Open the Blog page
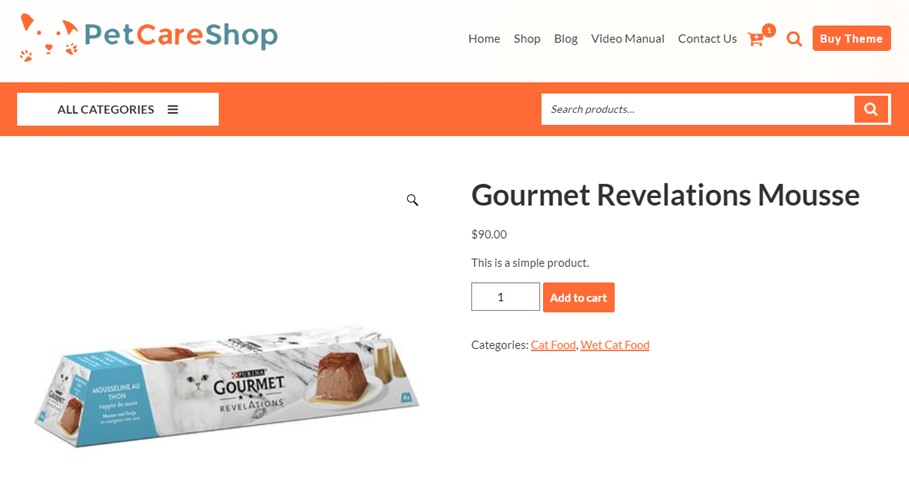This screenshot has width=909, height=490. pyautogui.click(x=566, y=39)
